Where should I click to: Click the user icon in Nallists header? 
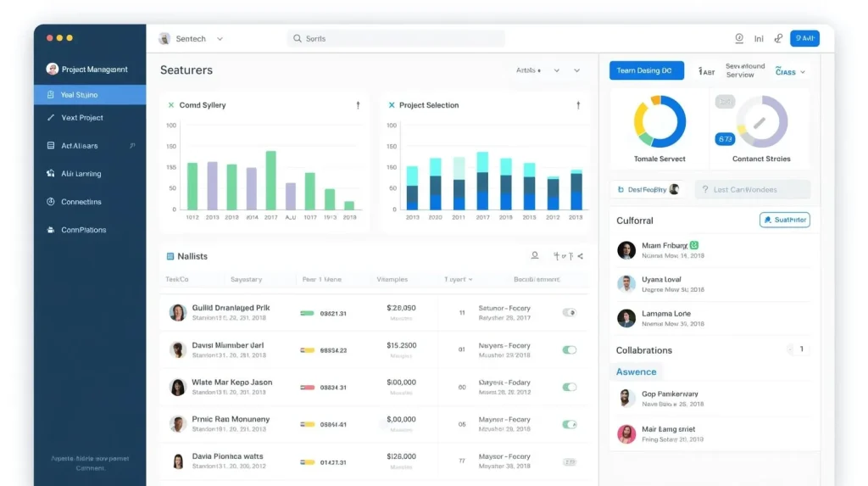point(535,255)
